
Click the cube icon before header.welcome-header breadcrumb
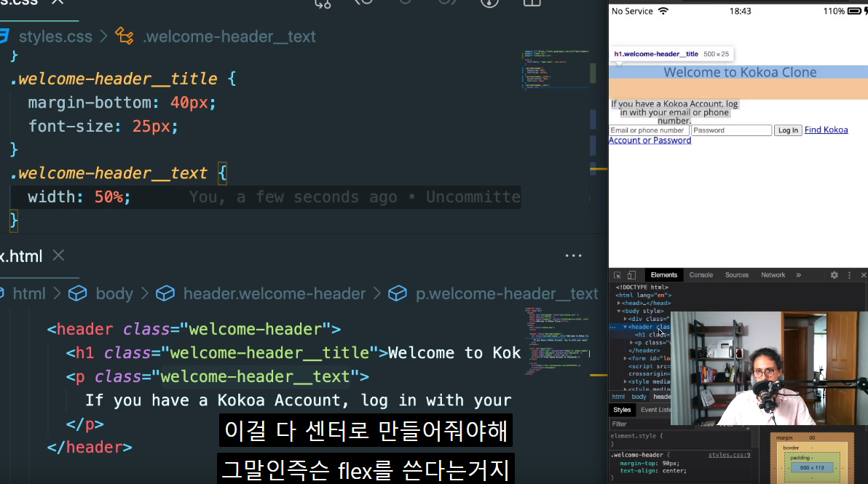coord(165,293)
